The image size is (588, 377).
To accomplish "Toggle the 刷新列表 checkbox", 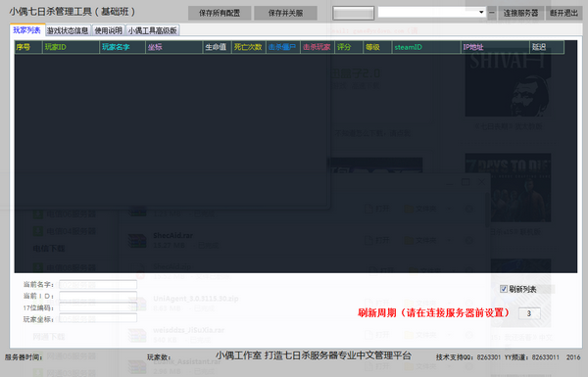I will [504, 289].
